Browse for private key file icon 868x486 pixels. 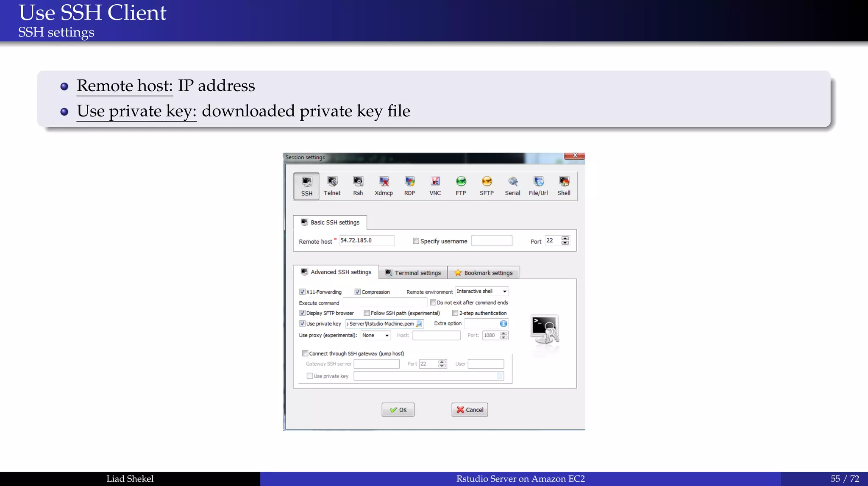click(x=419, y=324)
